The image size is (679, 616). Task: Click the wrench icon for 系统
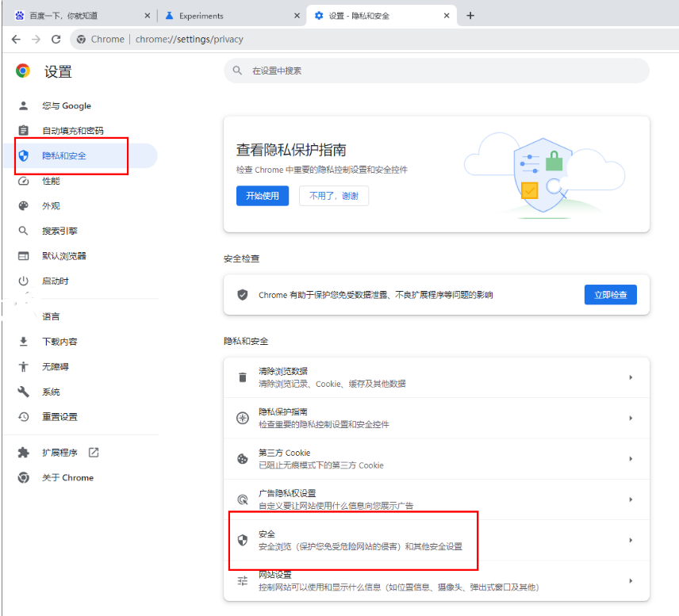23,392
